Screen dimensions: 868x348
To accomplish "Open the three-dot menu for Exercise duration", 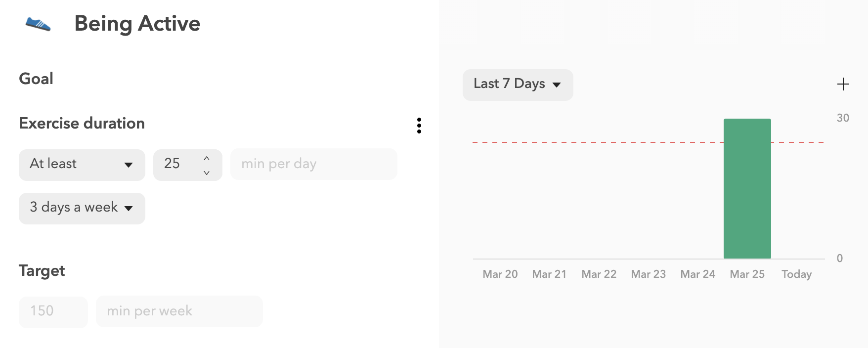I will [x=419, y=126].
